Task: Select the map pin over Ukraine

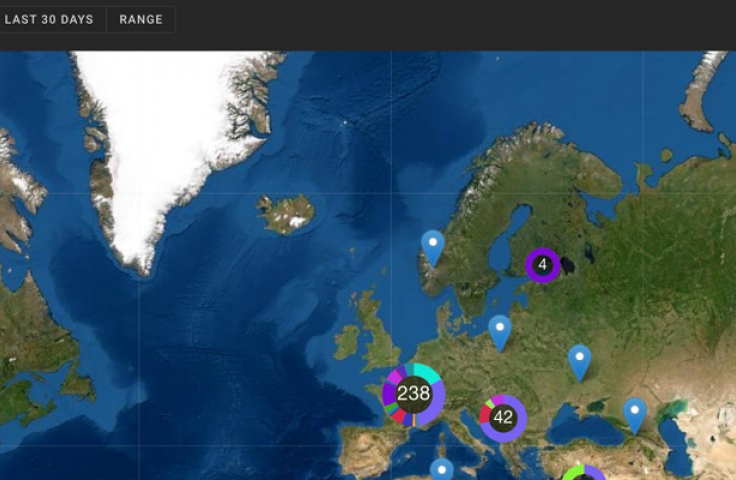Action: point(580,363)
